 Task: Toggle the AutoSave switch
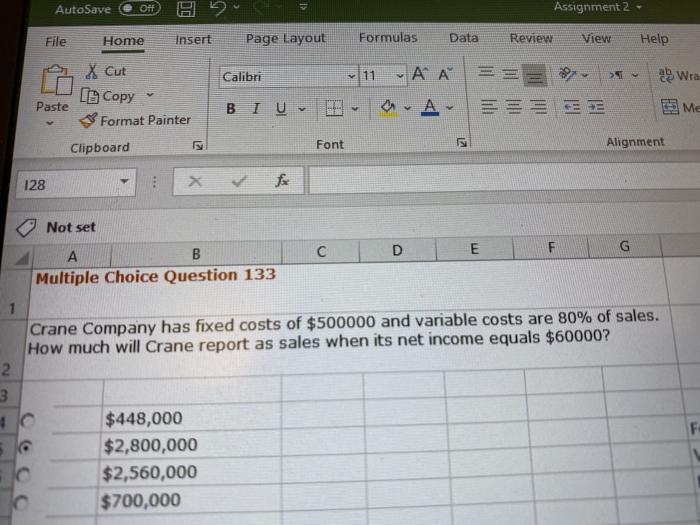pos(140,8)
